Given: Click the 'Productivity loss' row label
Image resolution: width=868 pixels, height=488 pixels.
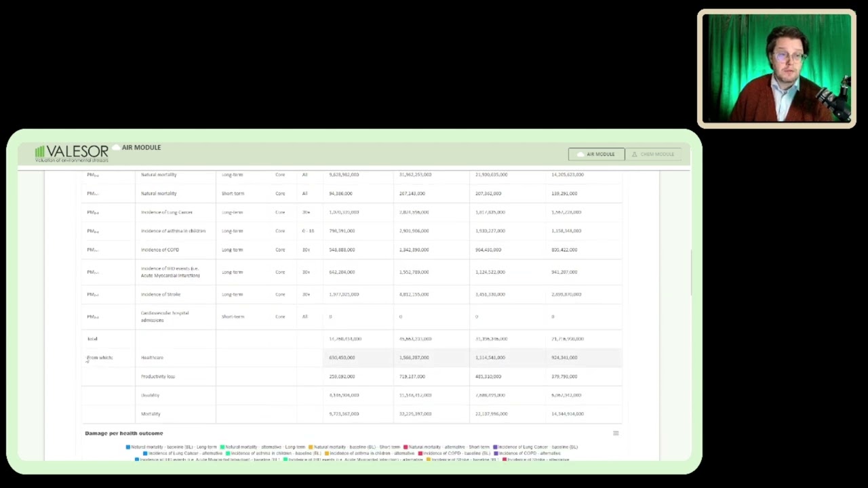Looking at the screenshot, I should pos(158,376).
